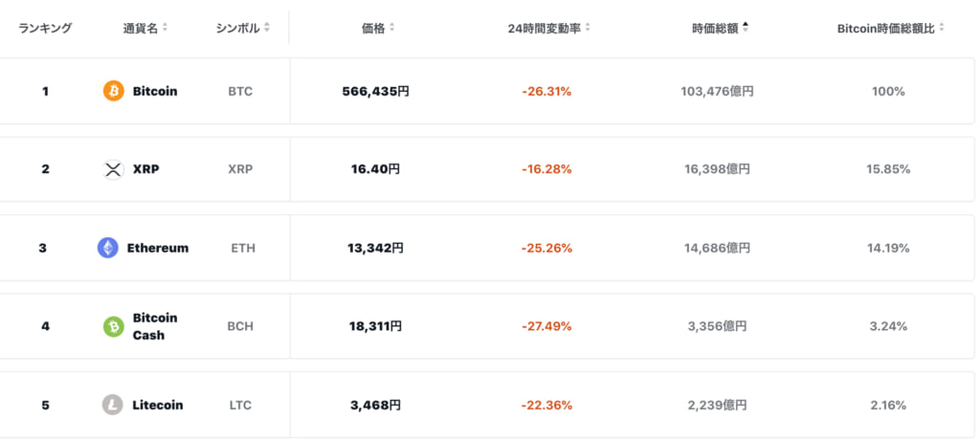
Task: Sort by 通貨名 column arrows
Action: coord(165,28)
